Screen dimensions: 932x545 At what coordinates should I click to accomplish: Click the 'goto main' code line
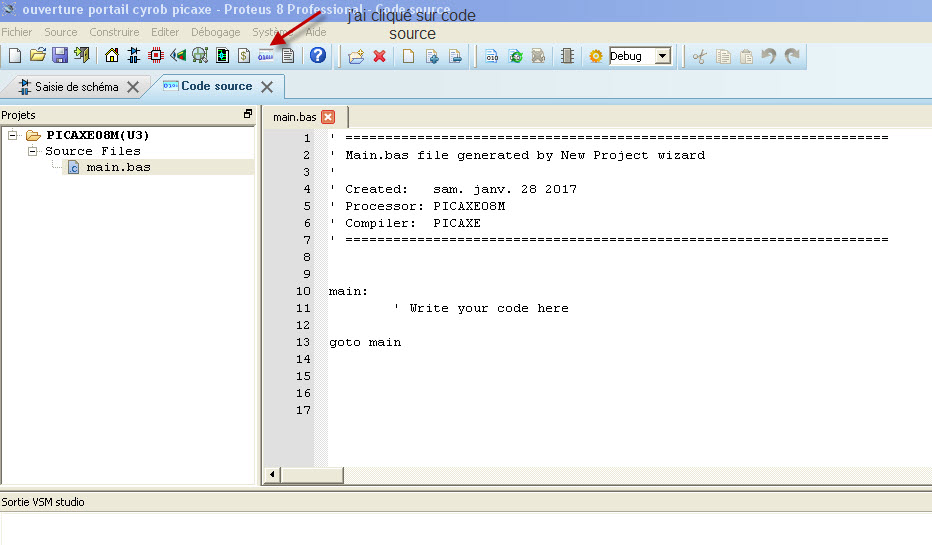tap(365, 342)
